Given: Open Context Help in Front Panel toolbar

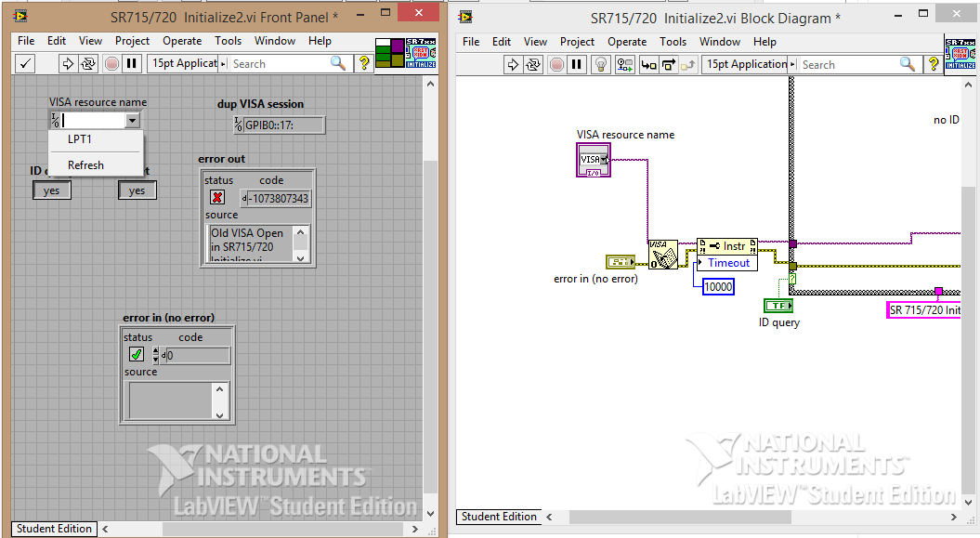Looking at the screenshot, I should pyautogui.click(x=364, y=63).
